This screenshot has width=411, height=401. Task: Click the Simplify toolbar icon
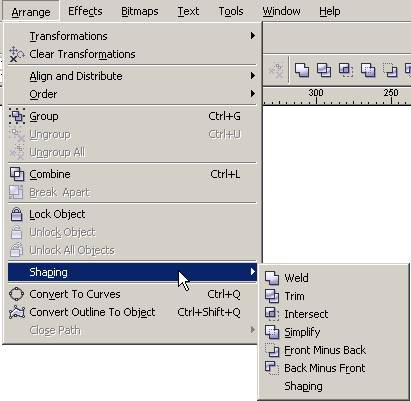click(368, 70)
